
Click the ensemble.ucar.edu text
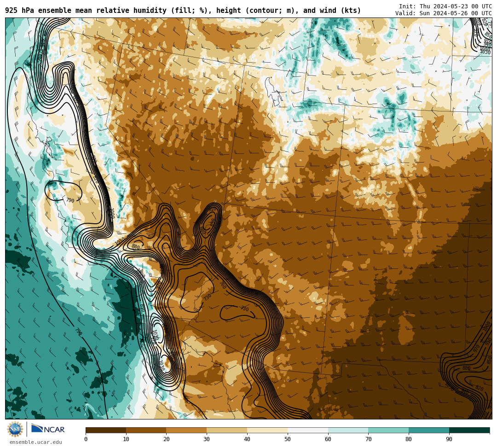tap(36, 442)
